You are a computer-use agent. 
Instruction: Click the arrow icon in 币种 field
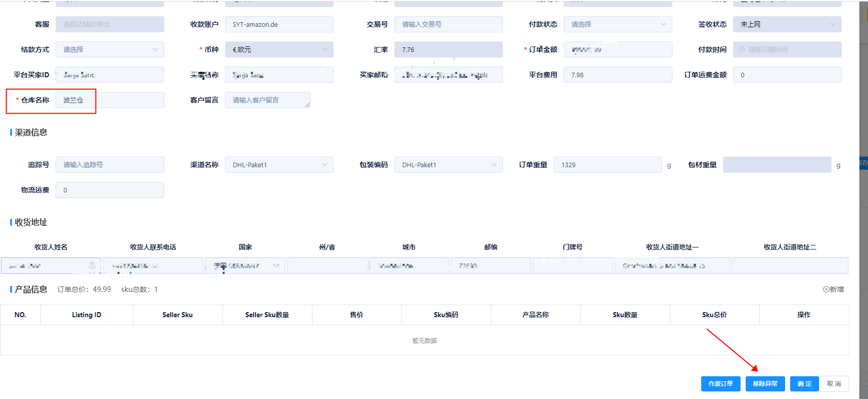(325, 49)
